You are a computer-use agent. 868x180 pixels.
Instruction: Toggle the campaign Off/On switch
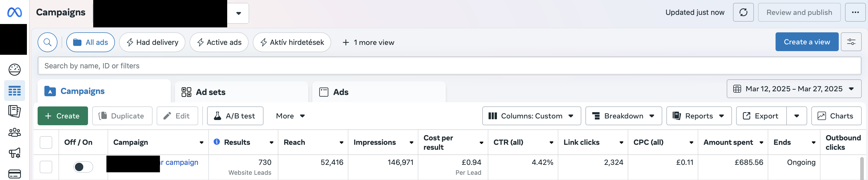point(83,167)
